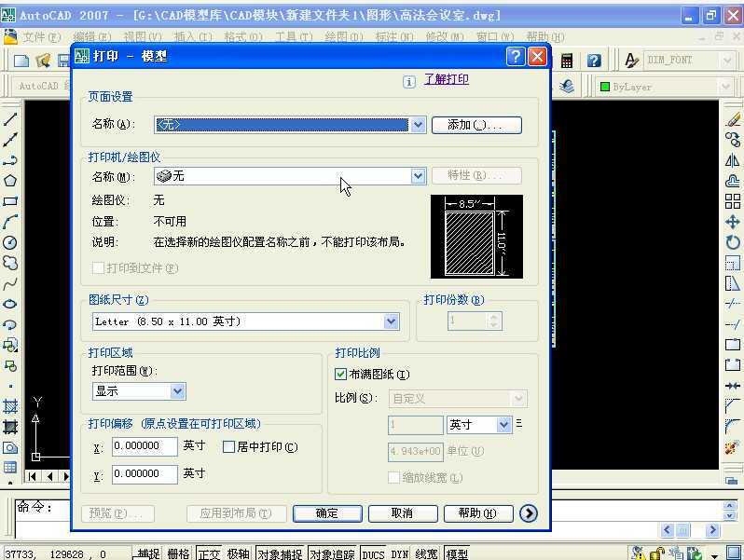Click the X print offset input field
Image resolution: width=744 pixels, height=560 pixels.
[x=145, y=446]
